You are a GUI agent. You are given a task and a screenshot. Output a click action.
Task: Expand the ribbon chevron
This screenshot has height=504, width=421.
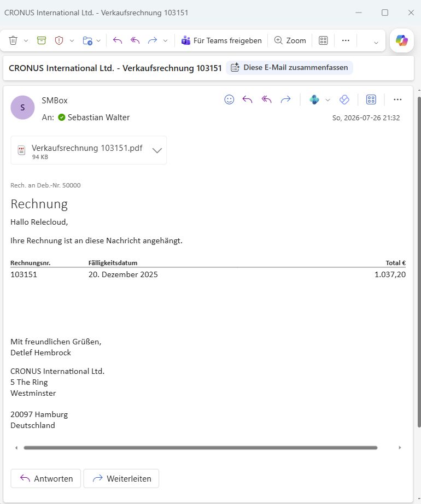coord(376,43)
